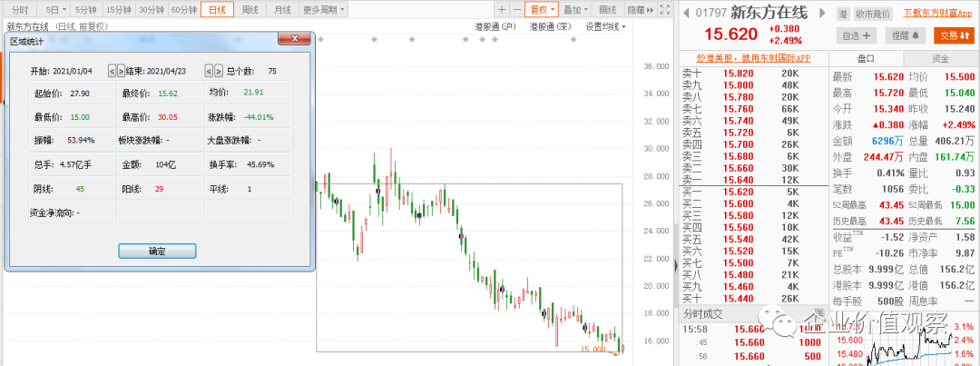
Task: Confirm dialog with 确定 button
Action: pyautogui.click(x=158, y=251)
